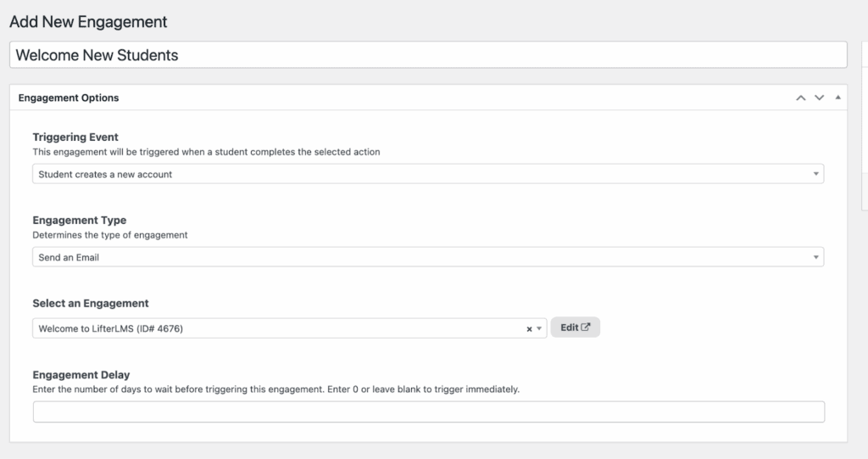Open the Engagement Type dropdown
This screenshot has height=459, width=868.
(428, 257)
